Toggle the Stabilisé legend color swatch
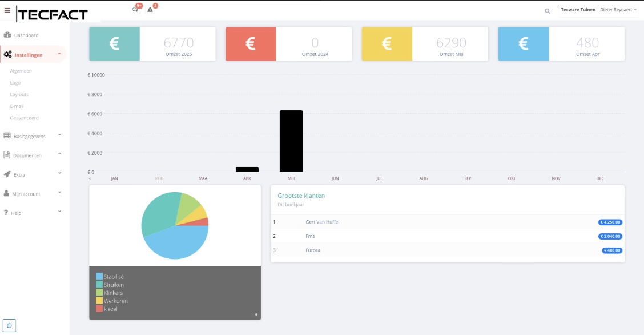This screenshot has height=335, width=644. (x=99, y=276)
